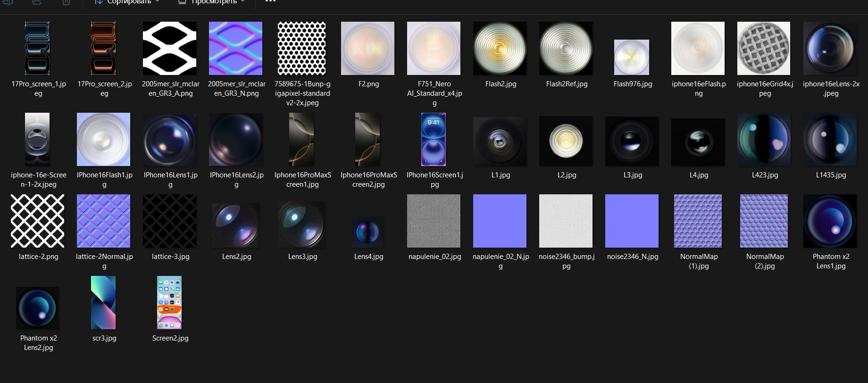
Task: Click the NormalMap (1).jpg thumbnail
Action: click(698, 221)
